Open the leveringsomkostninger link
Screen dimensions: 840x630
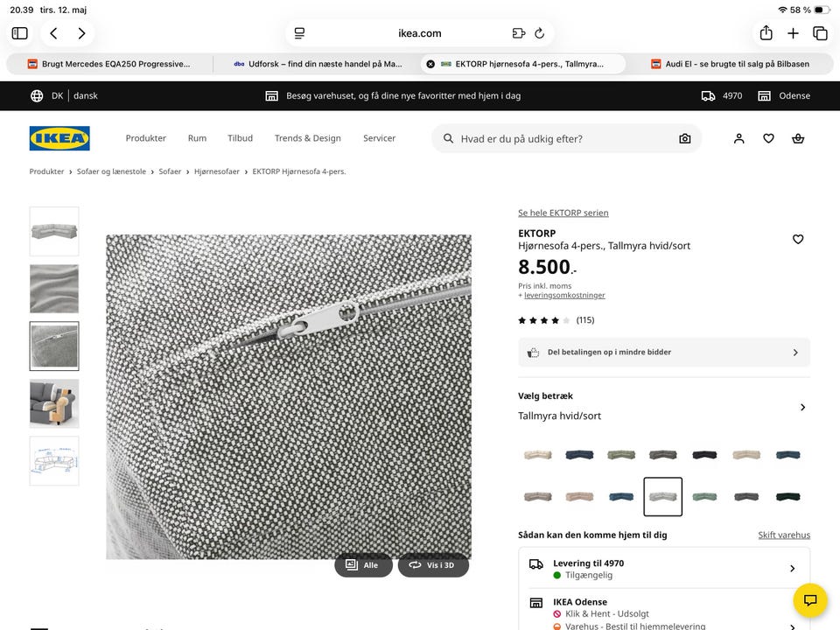point(564,295)
